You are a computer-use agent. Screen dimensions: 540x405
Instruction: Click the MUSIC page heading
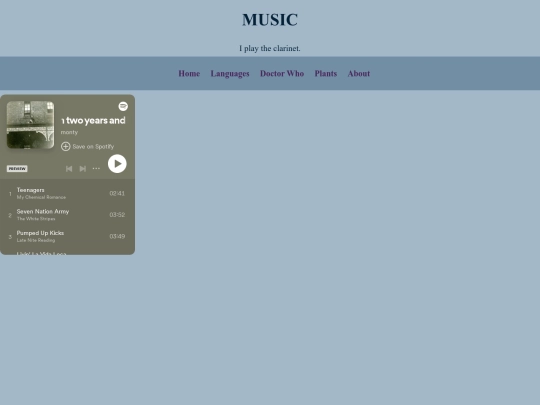point(270,20)
